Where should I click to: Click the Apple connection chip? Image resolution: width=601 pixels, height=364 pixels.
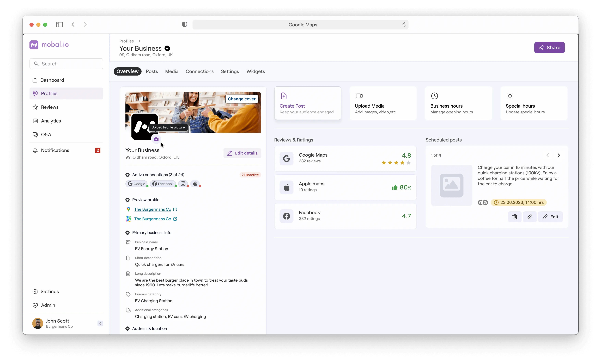[195, 184]
